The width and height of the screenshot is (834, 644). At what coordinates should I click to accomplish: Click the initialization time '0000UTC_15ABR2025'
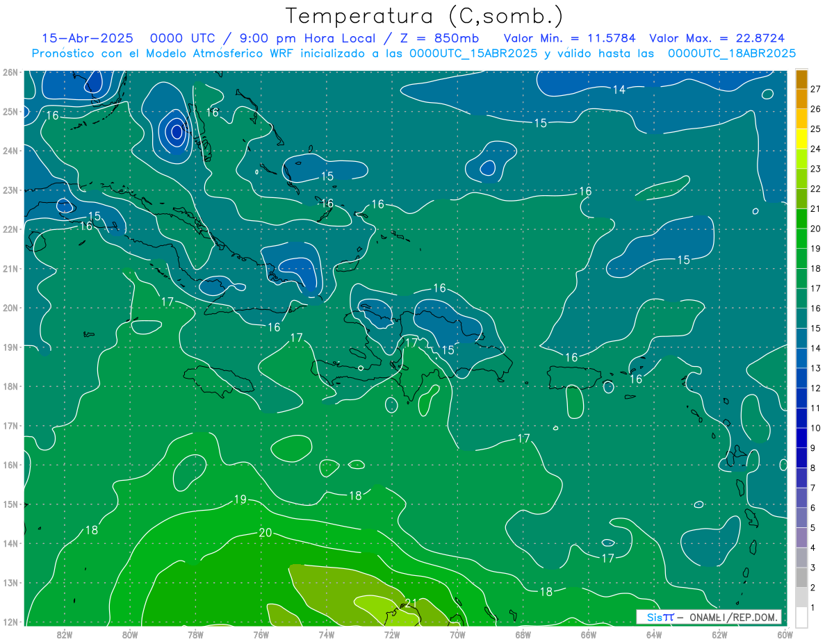pos(473,53)
